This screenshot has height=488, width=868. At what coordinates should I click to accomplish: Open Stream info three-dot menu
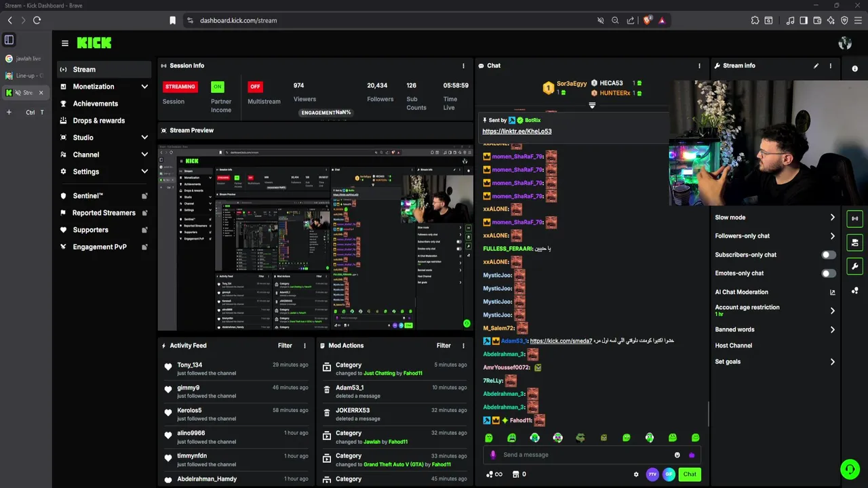click(x=830, y=66)
